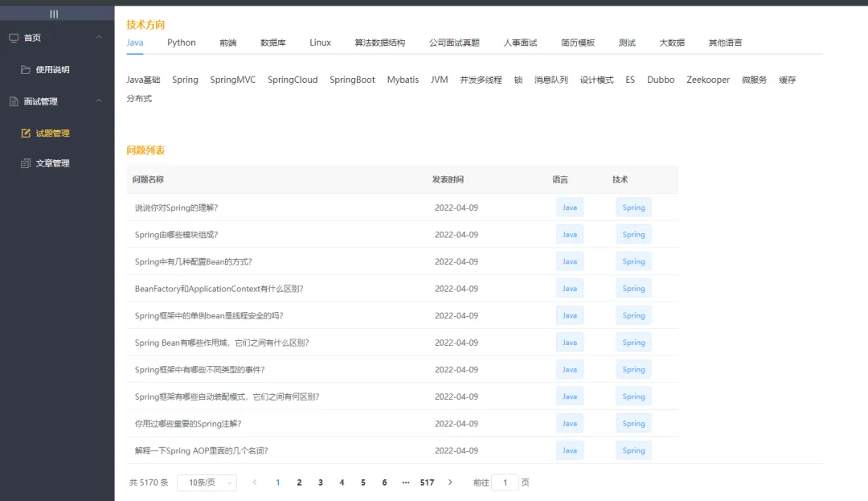
Task: Filter by SpringCloud technology
Action: [293, 80]
